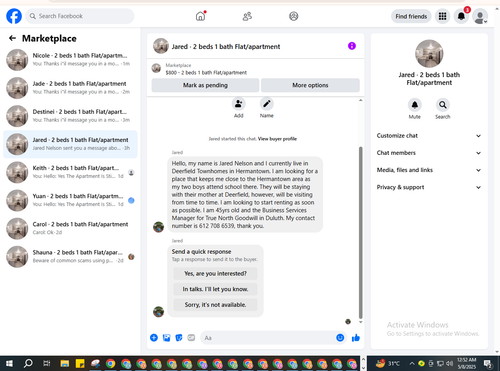Open the Windows Start button
500x371 pixels.
(x=9, y=363)
